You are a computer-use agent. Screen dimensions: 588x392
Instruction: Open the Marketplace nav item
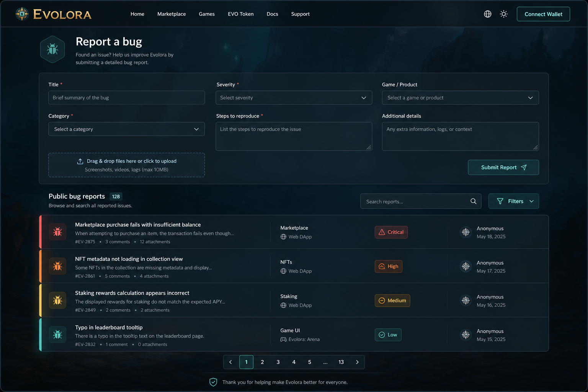pyautogui.click(x=171, y=14)
